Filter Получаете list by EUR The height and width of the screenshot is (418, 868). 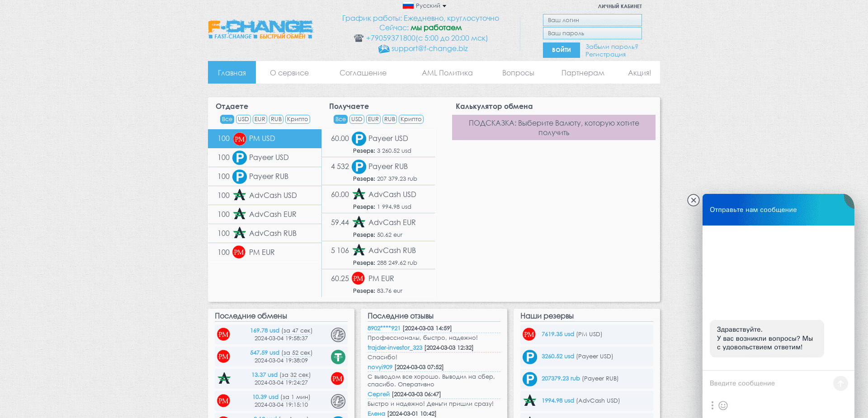[373, 119]
